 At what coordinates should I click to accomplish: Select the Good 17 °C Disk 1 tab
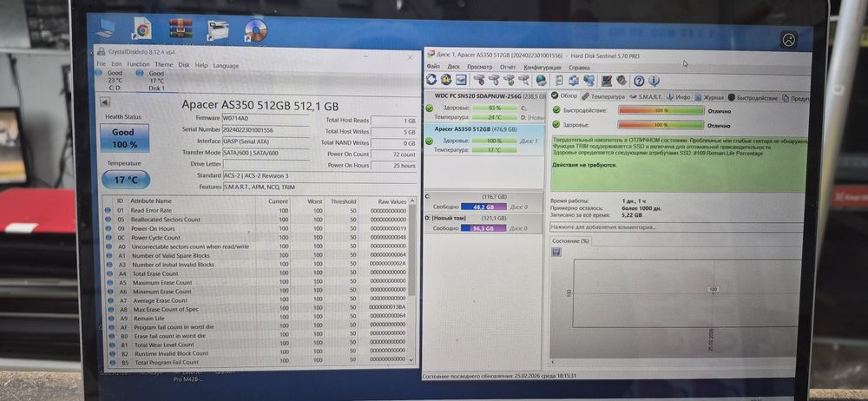coord(153,81)
